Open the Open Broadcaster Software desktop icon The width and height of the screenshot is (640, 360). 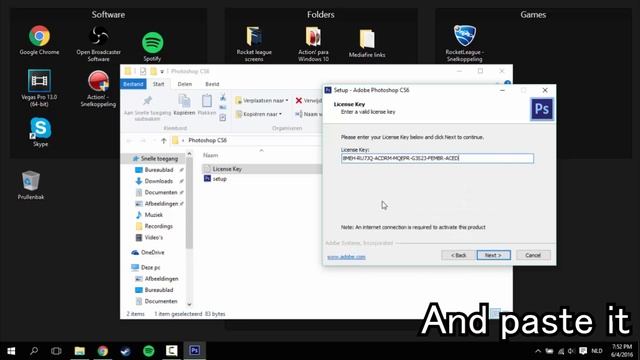tap(98, 43)
